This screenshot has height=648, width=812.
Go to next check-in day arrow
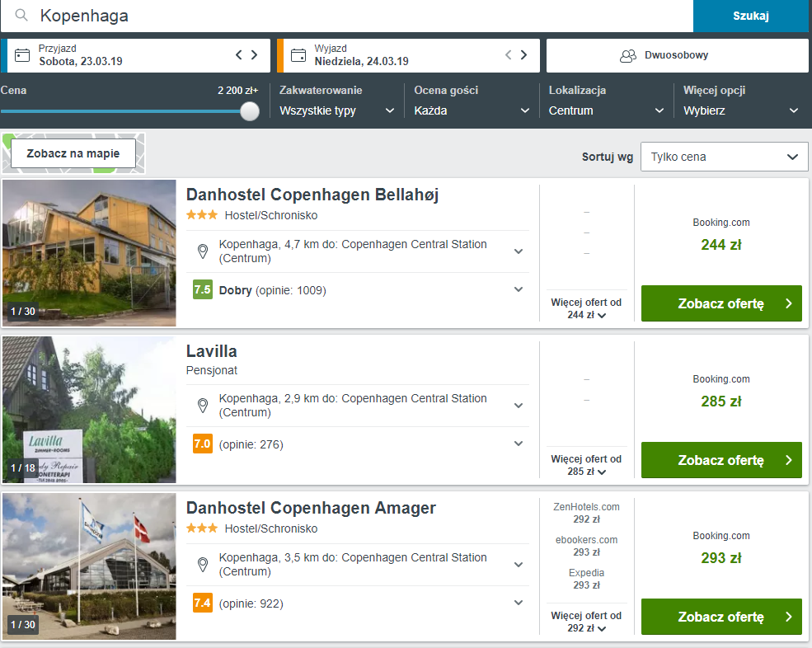pyautogui.click(x=254, y=55)
